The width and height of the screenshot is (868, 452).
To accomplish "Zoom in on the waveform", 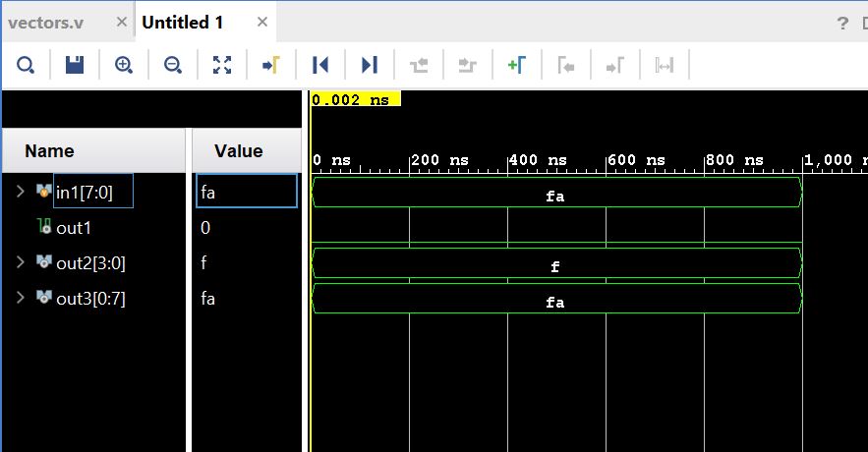I will click(124, 65).
